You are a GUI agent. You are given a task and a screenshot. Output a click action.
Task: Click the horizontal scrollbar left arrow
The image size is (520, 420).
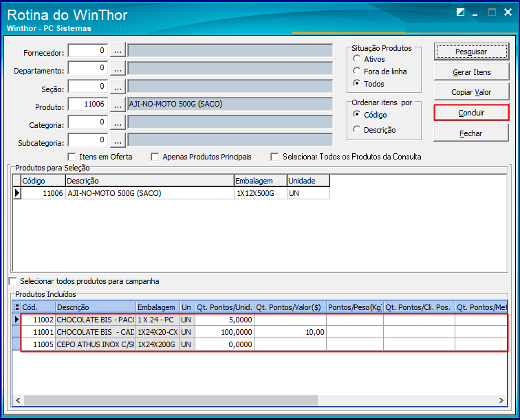(19, 401)
